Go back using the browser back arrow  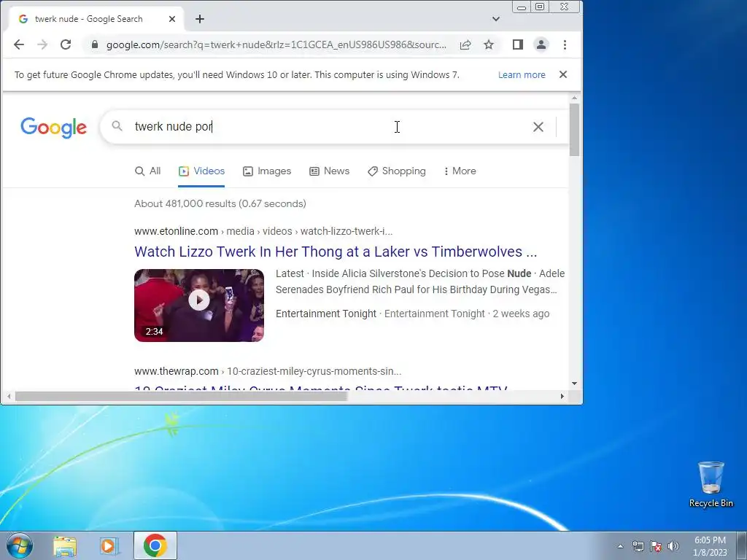(x=18, y=44)
